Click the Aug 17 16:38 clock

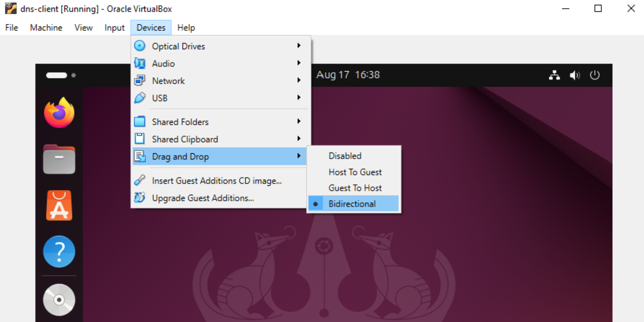(348, 75)
